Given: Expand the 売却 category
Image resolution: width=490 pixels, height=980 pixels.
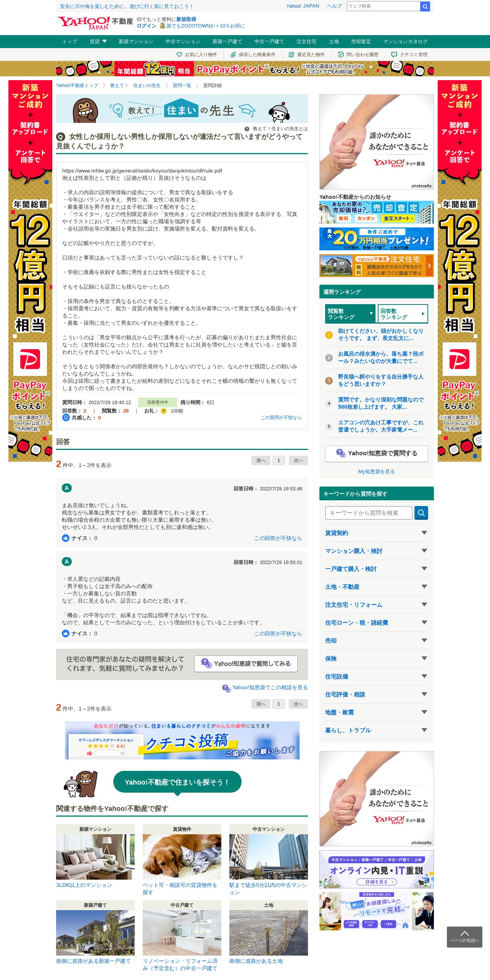Looking at the screenshot, I should (377, 641).
